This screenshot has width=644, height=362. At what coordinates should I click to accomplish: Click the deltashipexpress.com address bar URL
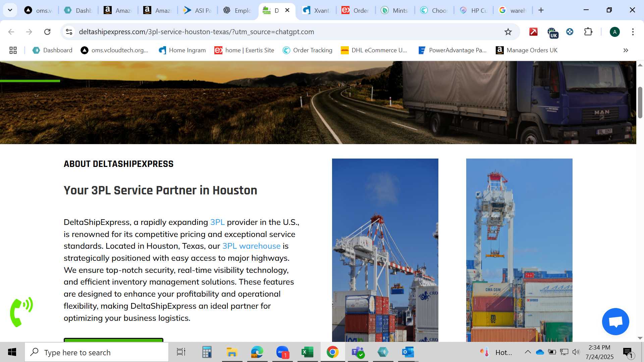pos(196,32)
